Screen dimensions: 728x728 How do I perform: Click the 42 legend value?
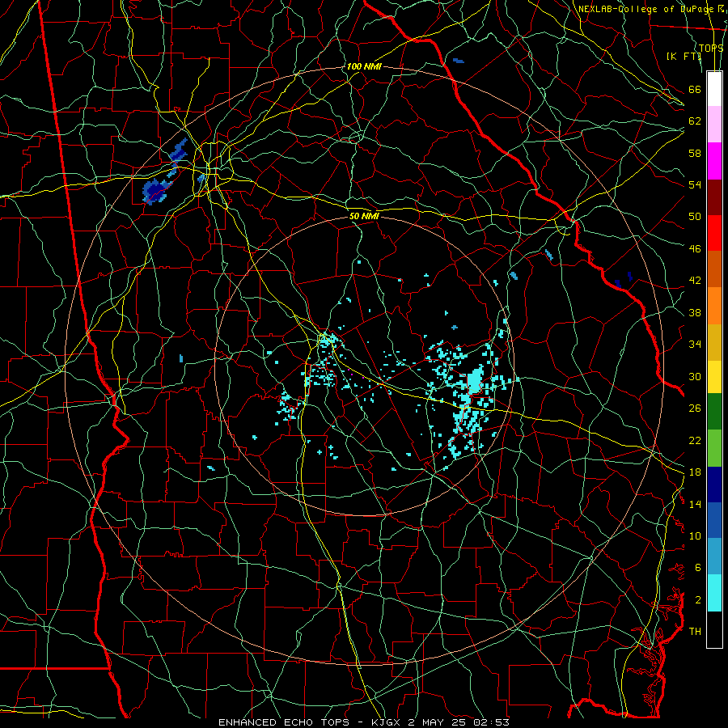(695, 281)
